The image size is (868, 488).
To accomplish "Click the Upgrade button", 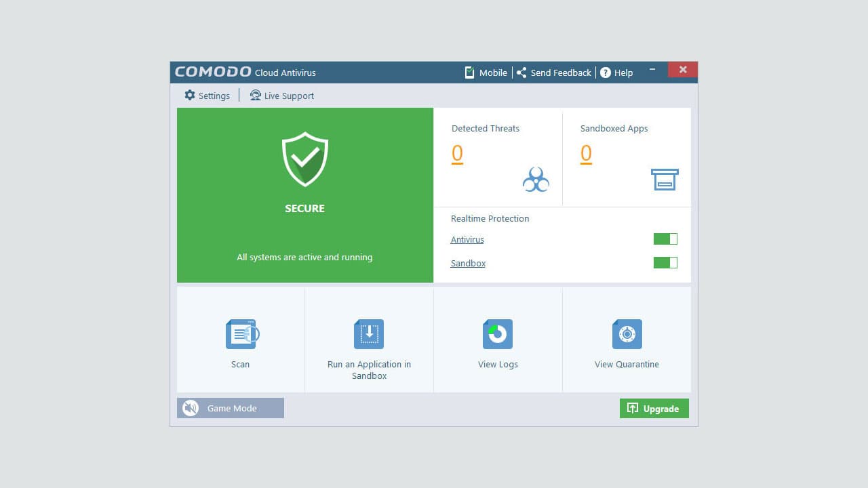I will click(654, 408).
